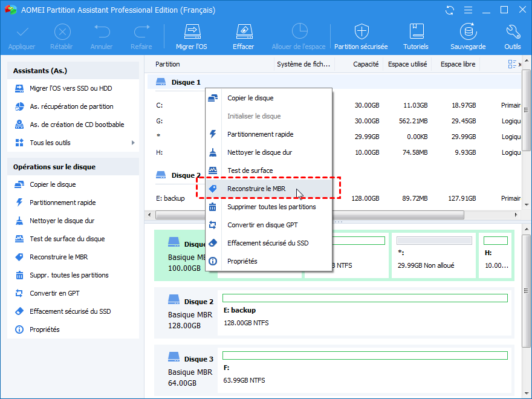This screenshot has width=532, height=399.
Task: Click Effacement sécurisé du SSD in sidebar
Action: click(x=70, y=311)
